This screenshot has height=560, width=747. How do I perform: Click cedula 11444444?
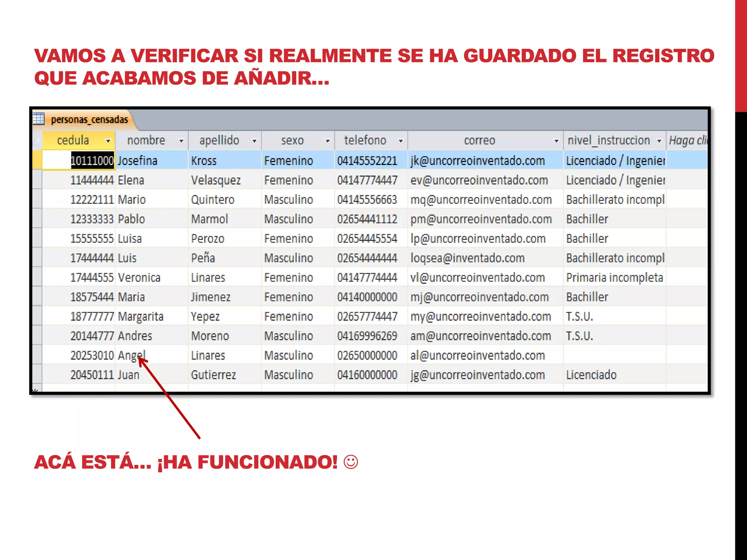[92, 180]
